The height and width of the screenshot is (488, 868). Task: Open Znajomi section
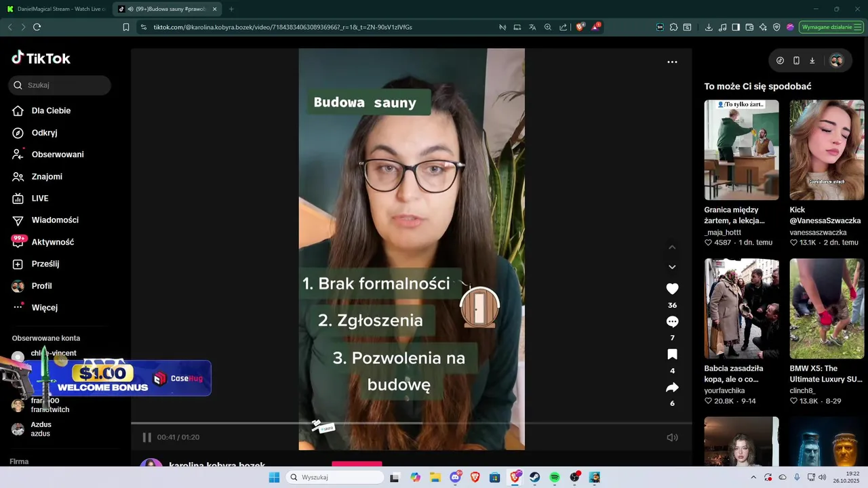pyautogui.click(x=47, y=176)
